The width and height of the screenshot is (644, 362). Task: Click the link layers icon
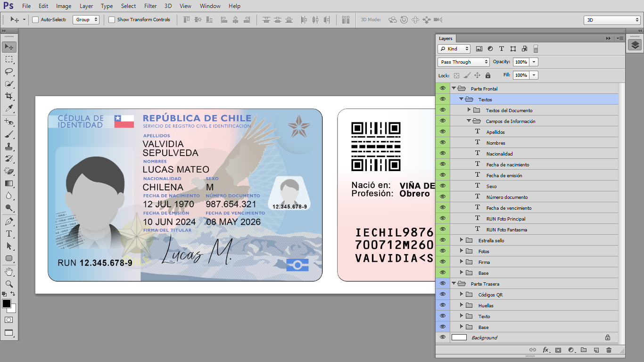tap(533, 350)
